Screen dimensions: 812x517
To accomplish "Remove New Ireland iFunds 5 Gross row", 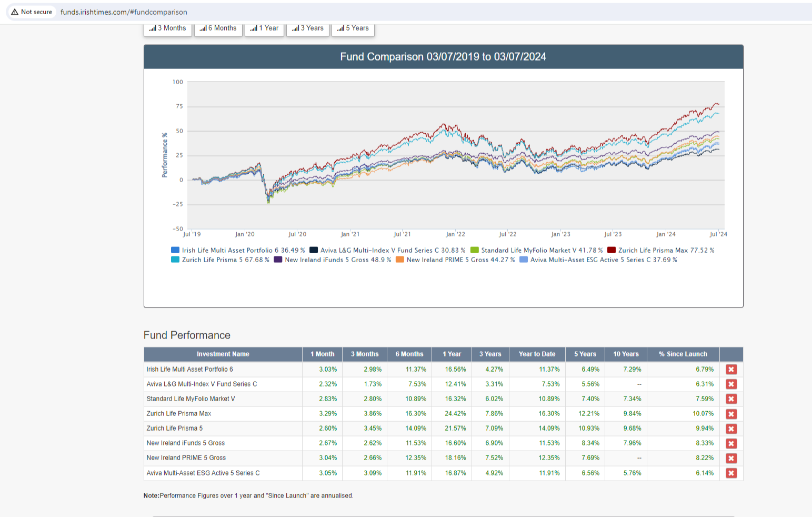I will (x=731, y=443).
